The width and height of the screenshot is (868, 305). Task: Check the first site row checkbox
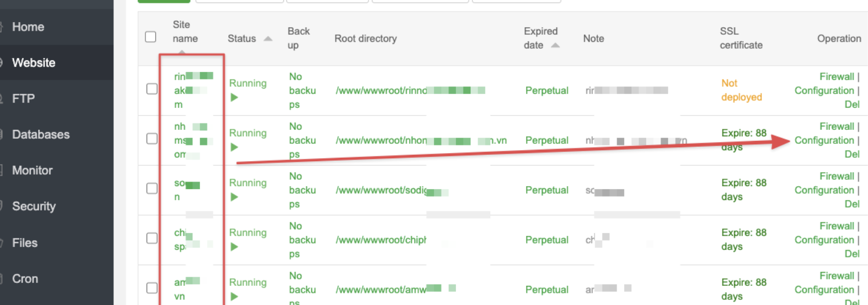152,89
